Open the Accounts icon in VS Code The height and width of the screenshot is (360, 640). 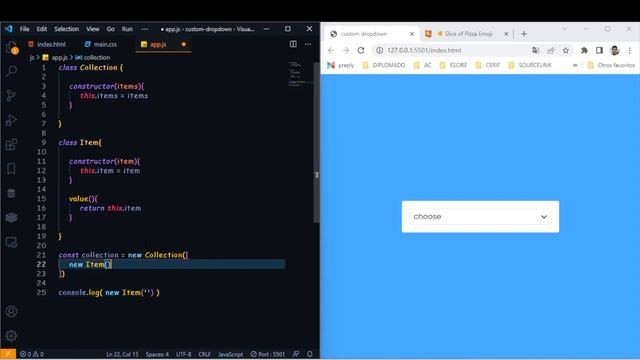point(11,311)
